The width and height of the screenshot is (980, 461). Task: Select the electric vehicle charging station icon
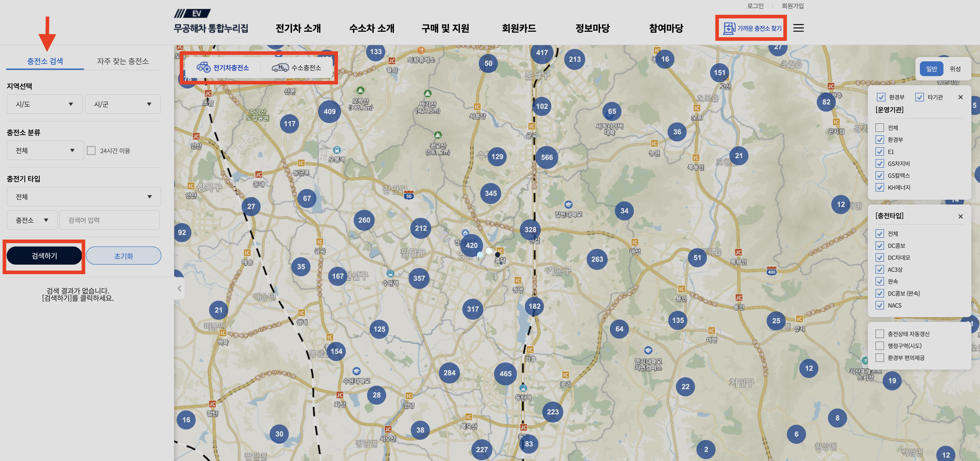point(204,67)
